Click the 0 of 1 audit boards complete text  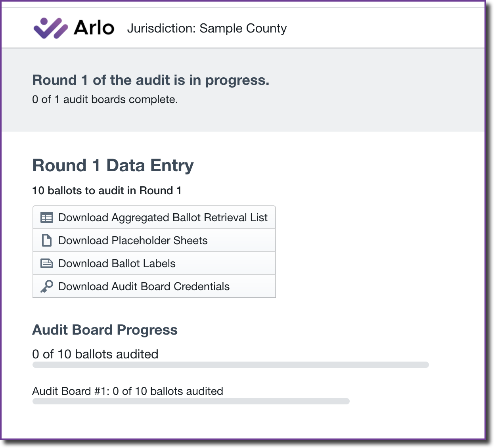click(105, 100)
